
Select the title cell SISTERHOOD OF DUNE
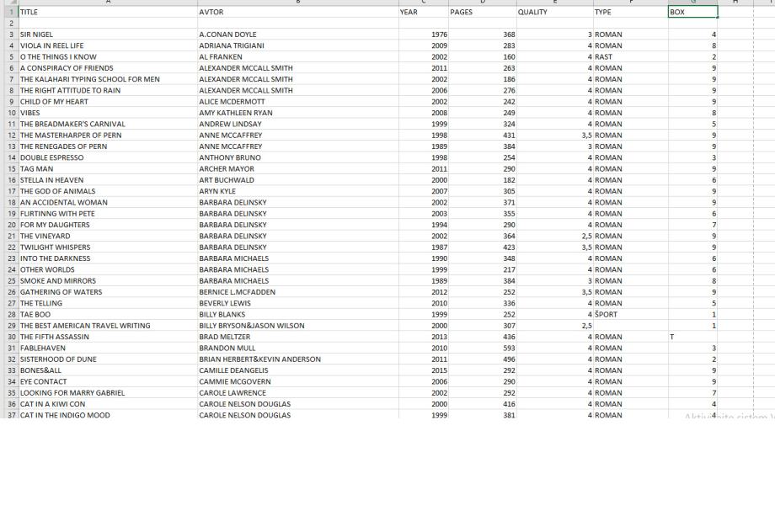(x=107, y=359)
